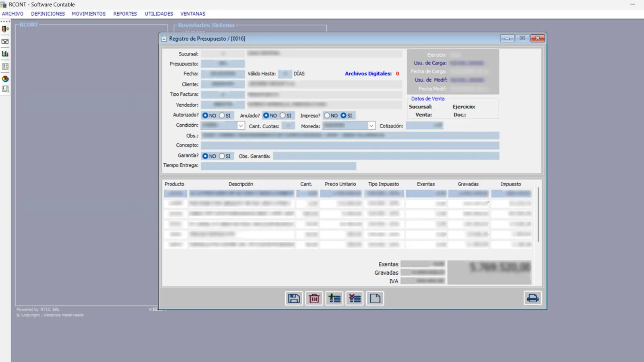Minimize the Registro de Presupuesto window

click(x=507, y=38)
